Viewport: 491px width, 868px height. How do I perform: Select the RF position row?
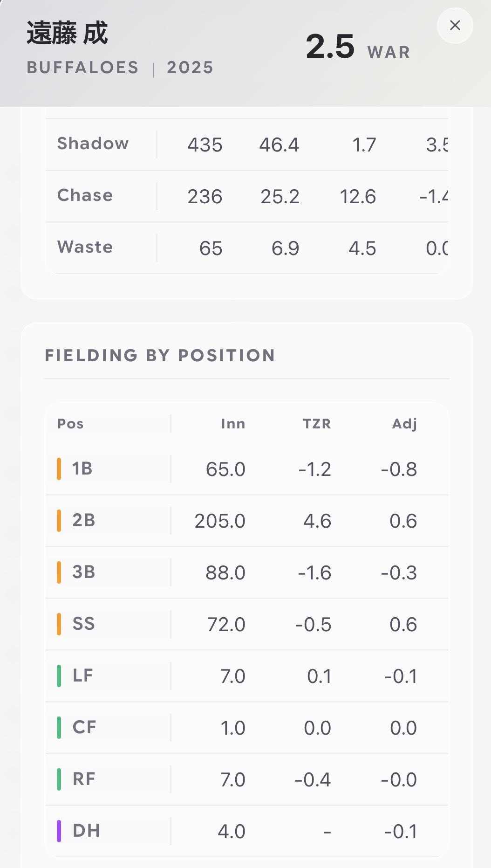247,779
